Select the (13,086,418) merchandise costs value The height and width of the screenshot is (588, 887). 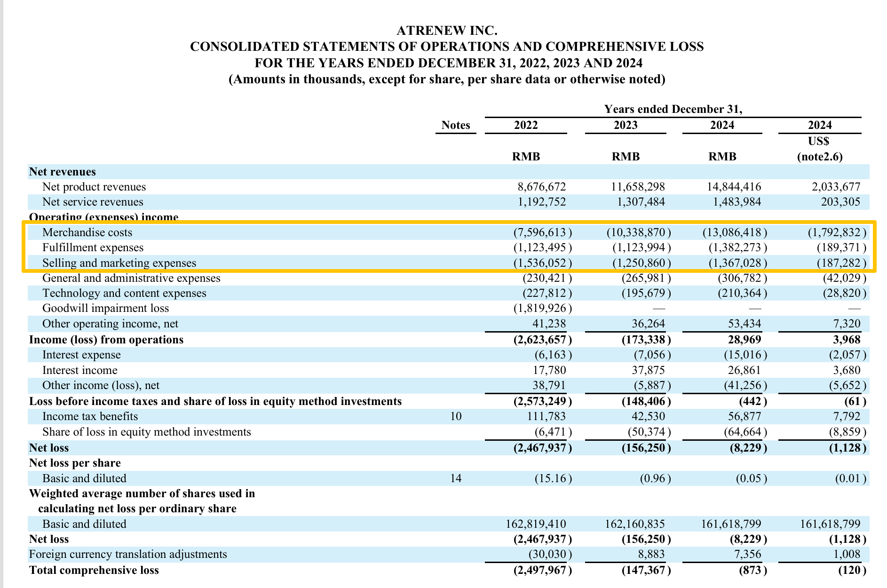click(x=735, y=232)
